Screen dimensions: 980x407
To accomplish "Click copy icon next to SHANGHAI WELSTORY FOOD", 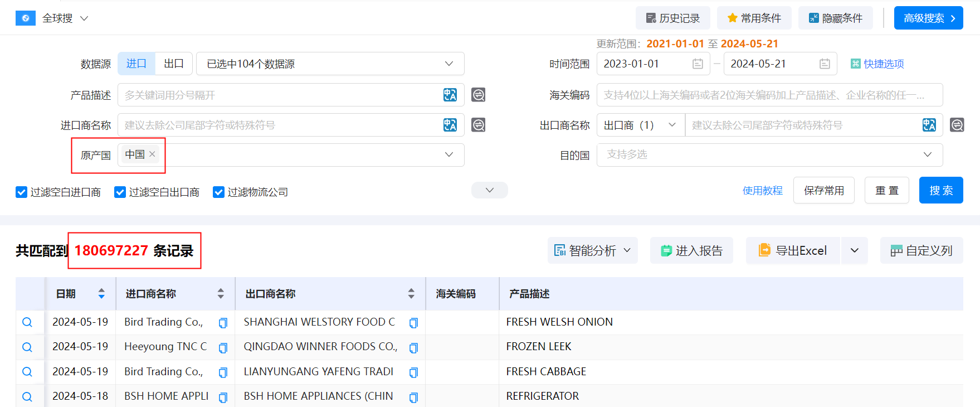I will point(413,323).
